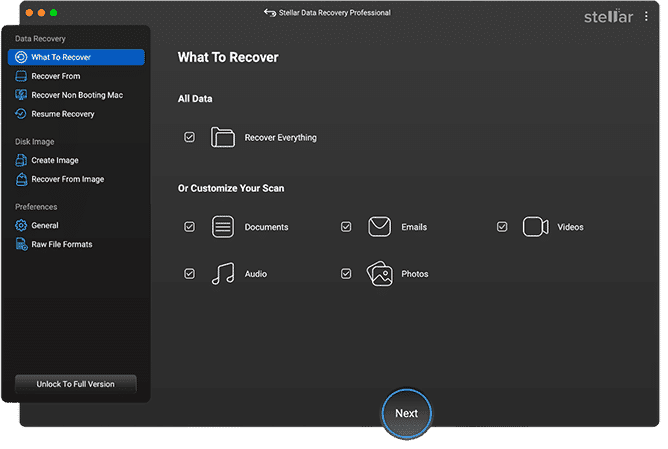Viewport: 668px width, 449px height.
Task: Click the Photos picture icon
Action: coord(379,274)
